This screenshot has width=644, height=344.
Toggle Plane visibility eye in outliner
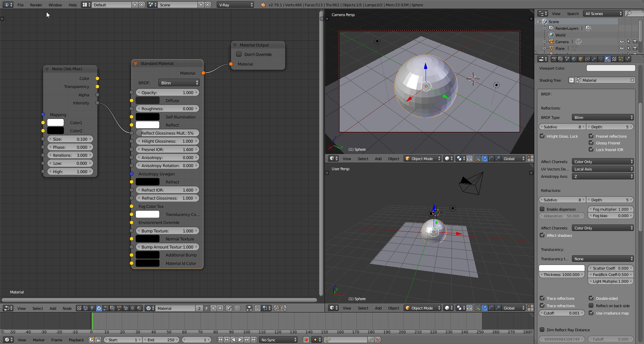coord(622,48)
